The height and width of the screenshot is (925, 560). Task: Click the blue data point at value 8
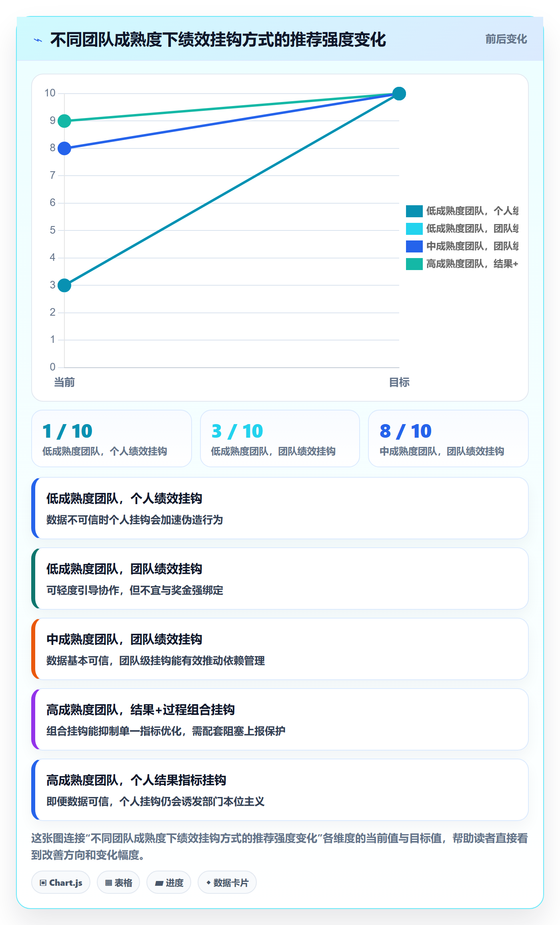(x=64, y=148)
